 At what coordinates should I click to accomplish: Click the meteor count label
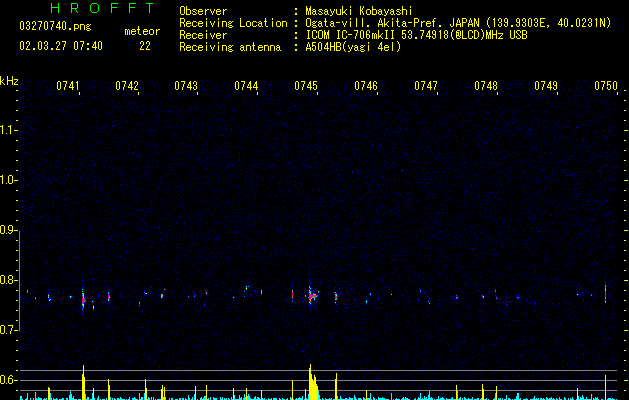point(142,31)
